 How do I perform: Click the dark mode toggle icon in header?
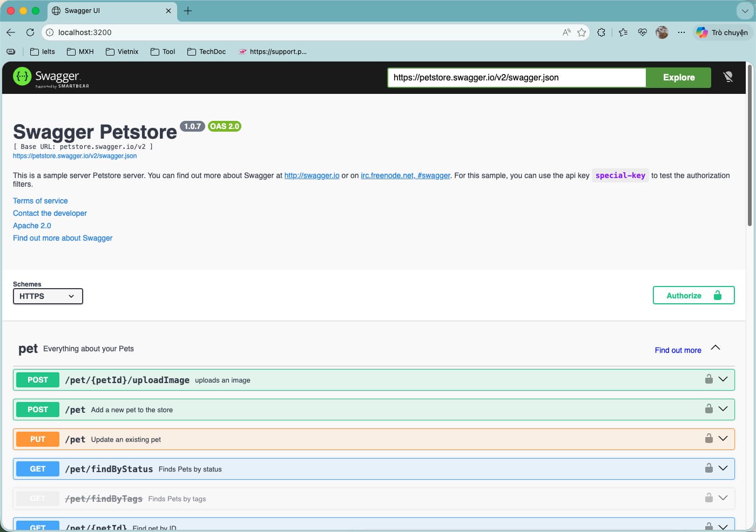[728, 77]
